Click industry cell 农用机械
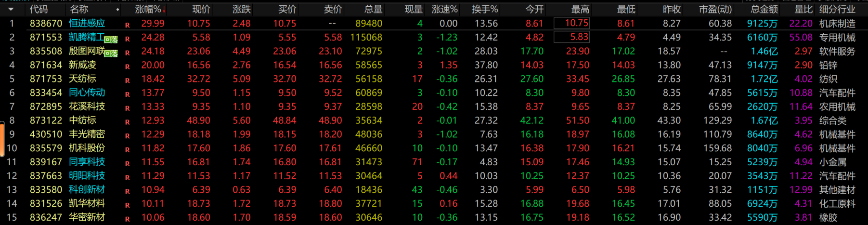Screen dimensions: 868x225 tap(837, 107)
